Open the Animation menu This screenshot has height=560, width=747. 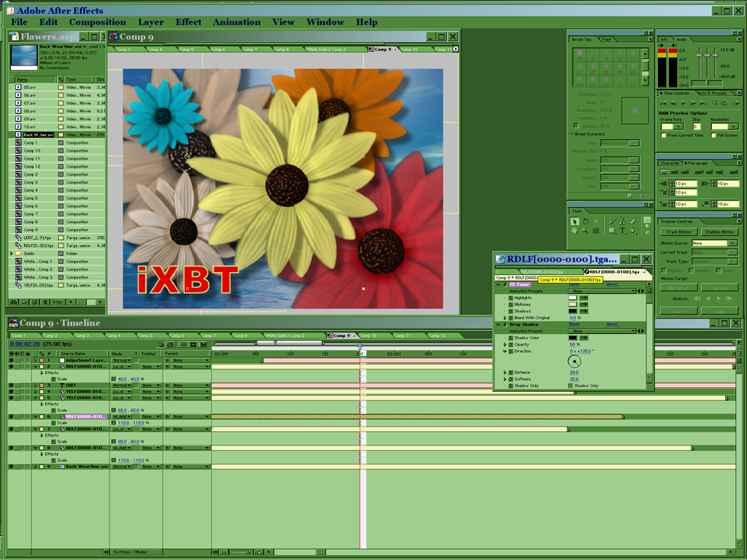coord(236,22)
